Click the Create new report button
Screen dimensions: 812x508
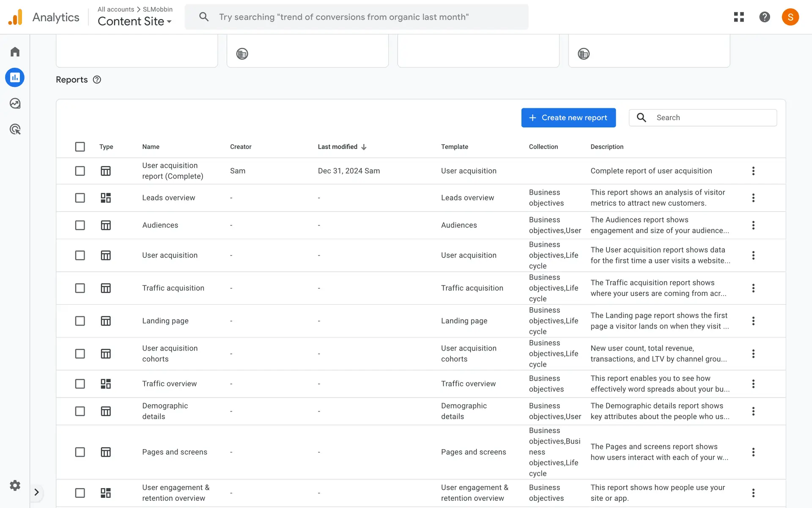tap(568, 118)
